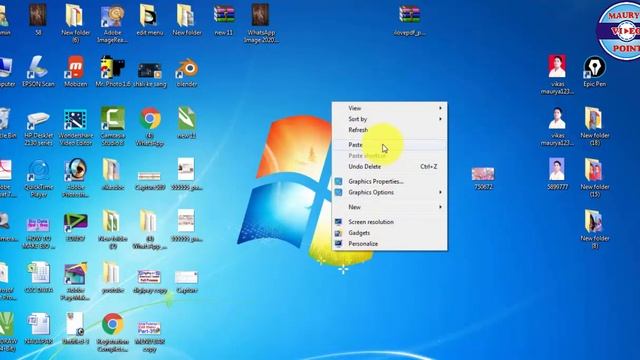Select the CSC DATA spreadsheet file

point(38,278)
